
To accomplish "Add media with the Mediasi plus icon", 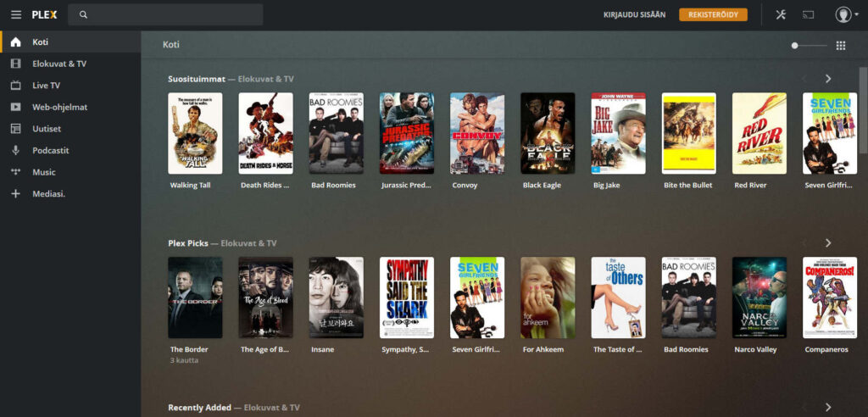I will click(x=15, y=193).
